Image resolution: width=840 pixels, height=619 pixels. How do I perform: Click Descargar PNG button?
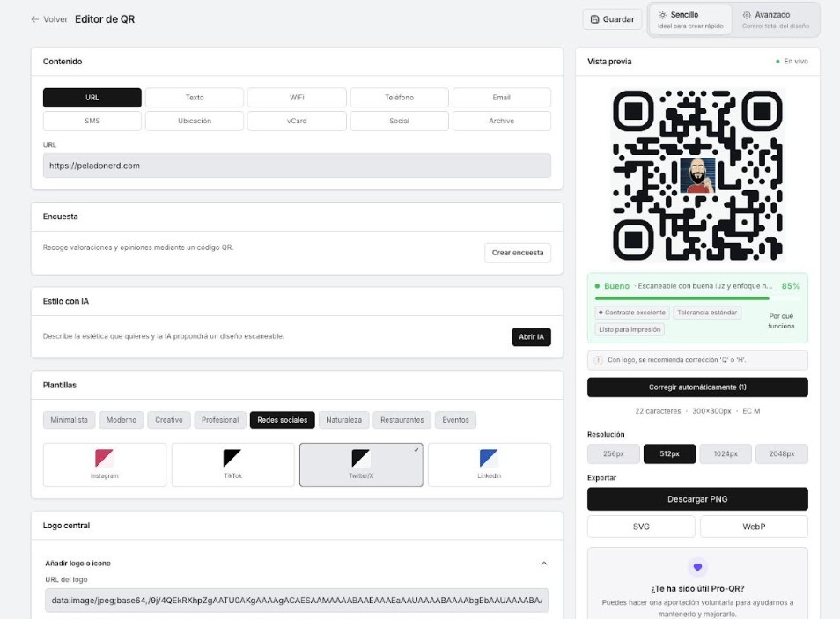(x=697, y=499)
